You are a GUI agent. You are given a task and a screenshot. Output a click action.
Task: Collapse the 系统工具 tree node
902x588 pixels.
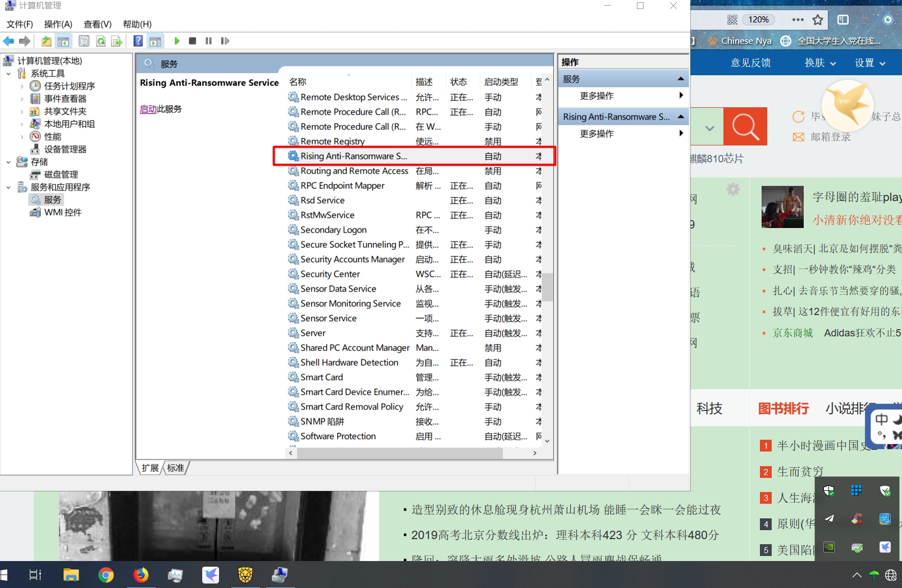tap(8, 74)
